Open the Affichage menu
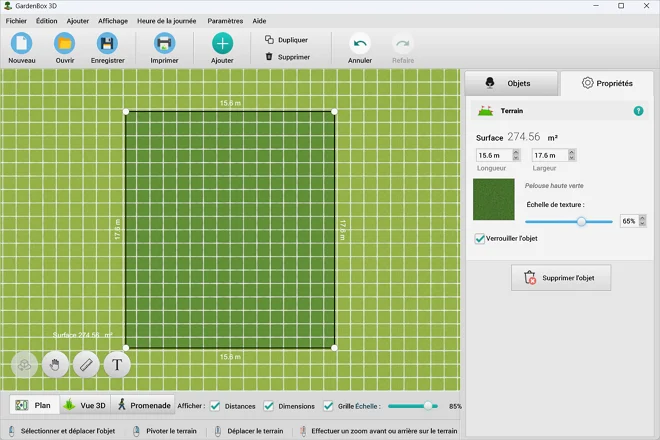The height and width of the screenshot is (440, 660). coord(112,20)
